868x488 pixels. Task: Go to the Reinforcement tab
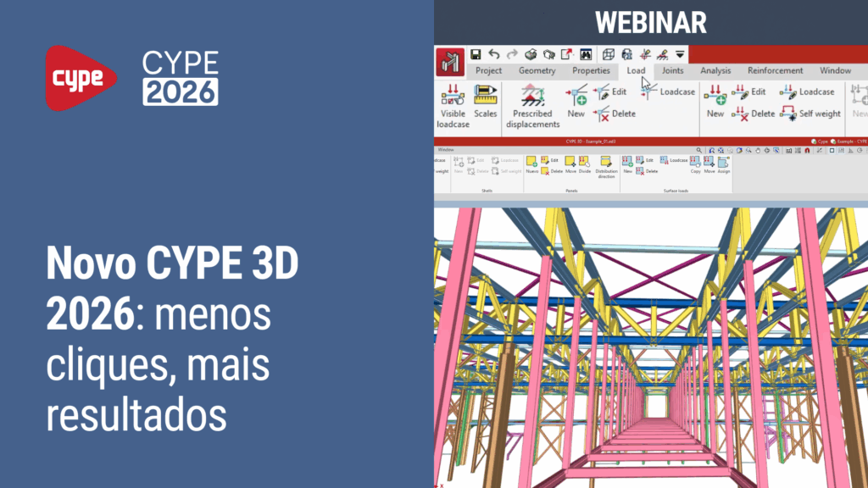pos(775,71)
